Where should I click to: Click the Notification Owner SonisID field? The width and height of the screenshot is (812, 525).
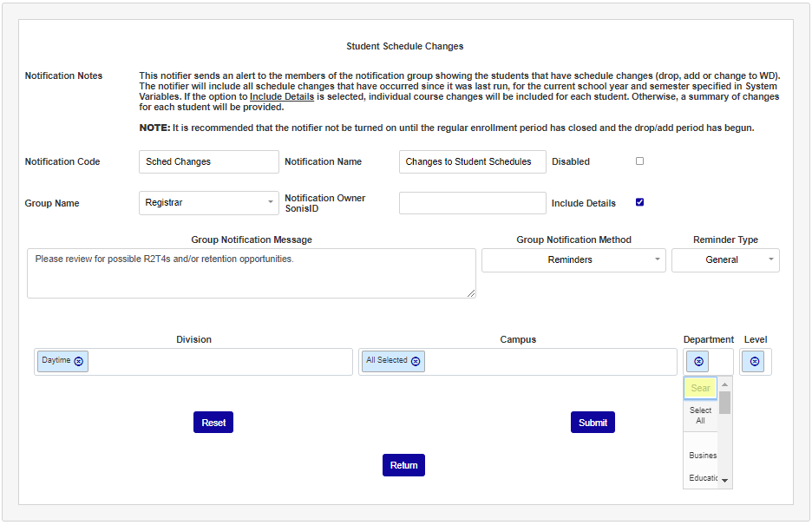tap(472, 202)
